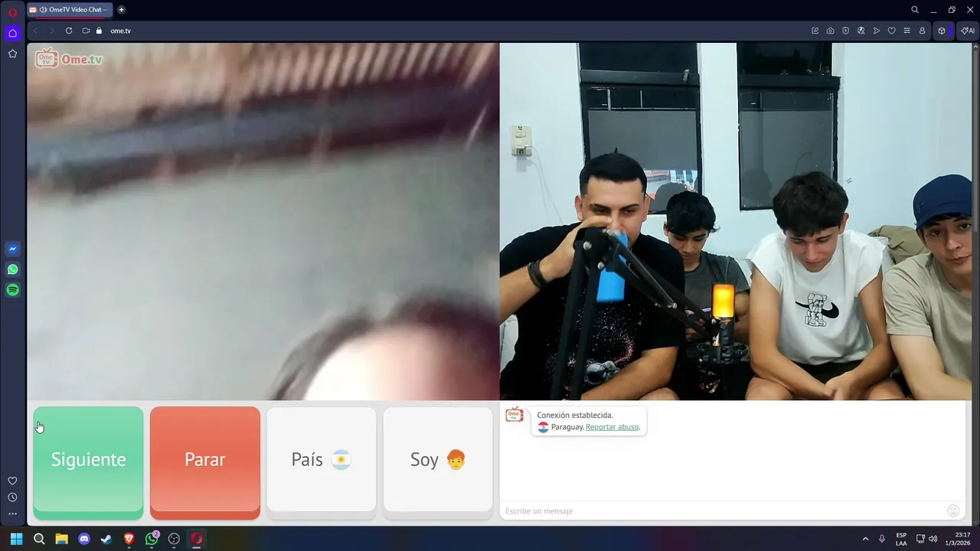Image resolution: width=980 pixels, height=551 pixels.
Task: Open the tab search magnifier in title bar
Action: click(x=915, y=10)
